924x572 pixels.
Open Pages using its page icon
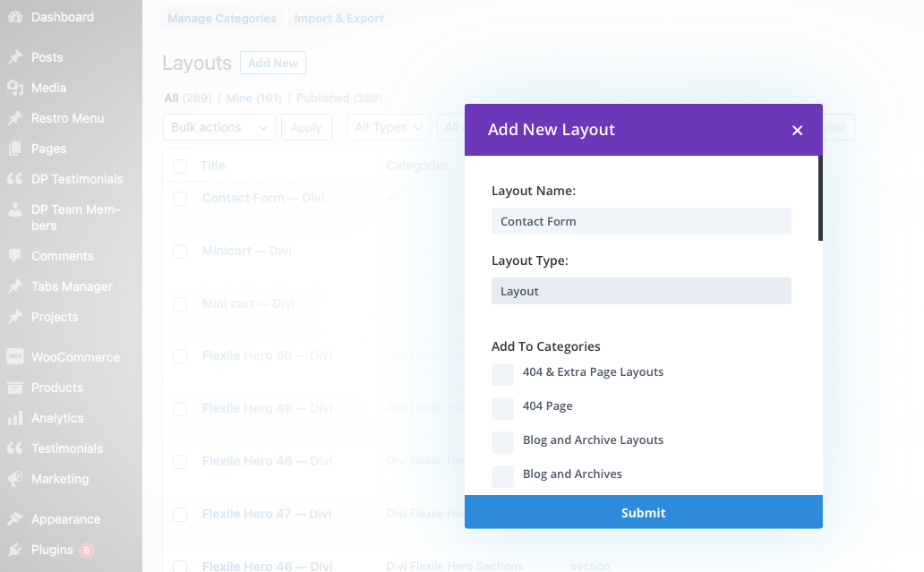point(14,148)
